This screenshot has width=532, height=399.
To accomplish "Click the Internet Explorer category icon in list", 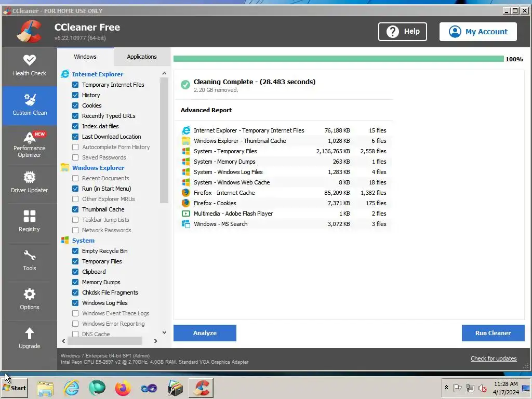I will [65, 74].
